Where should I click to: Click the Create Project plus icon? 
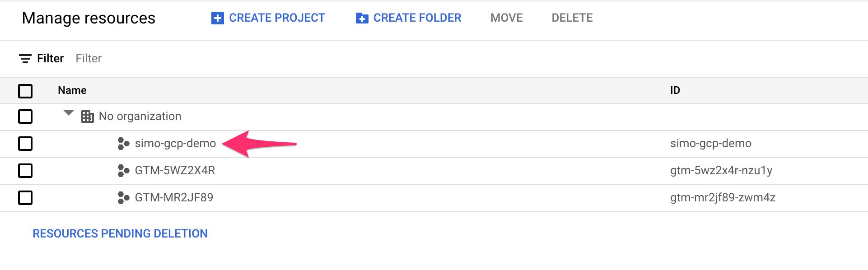pos(218,18)
